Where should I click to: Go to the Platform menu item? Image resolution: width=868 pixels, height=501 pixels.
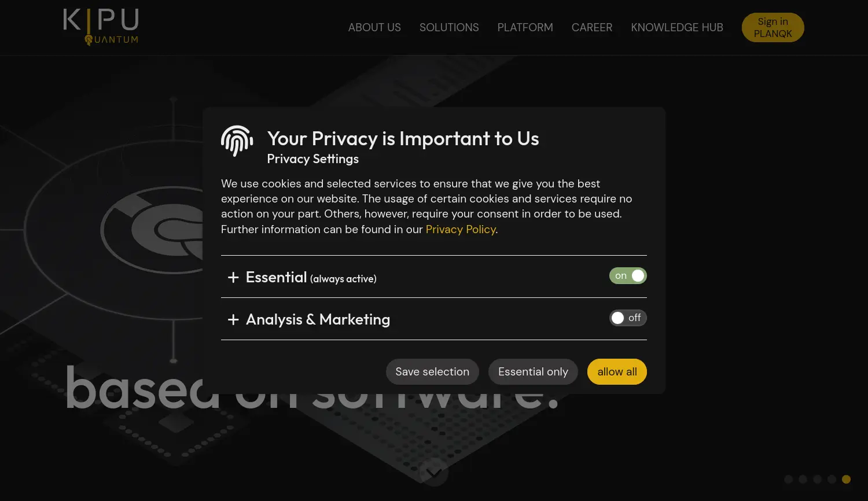click(525, 28)
